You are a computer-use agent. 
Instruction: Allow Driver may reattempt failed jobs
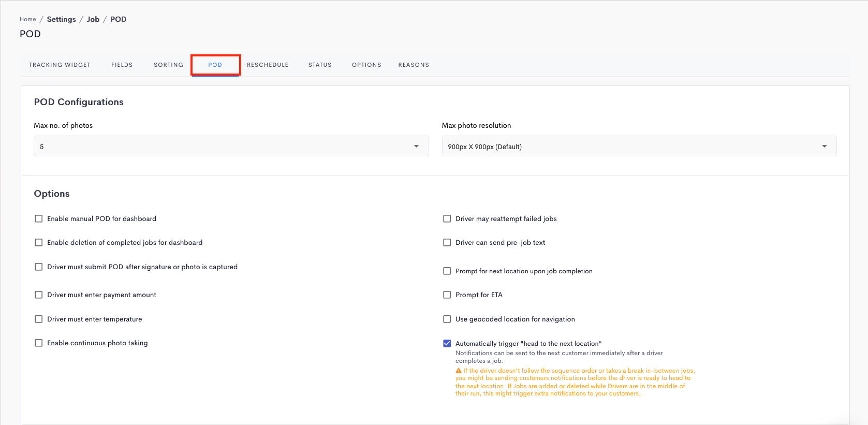(447, 218)
